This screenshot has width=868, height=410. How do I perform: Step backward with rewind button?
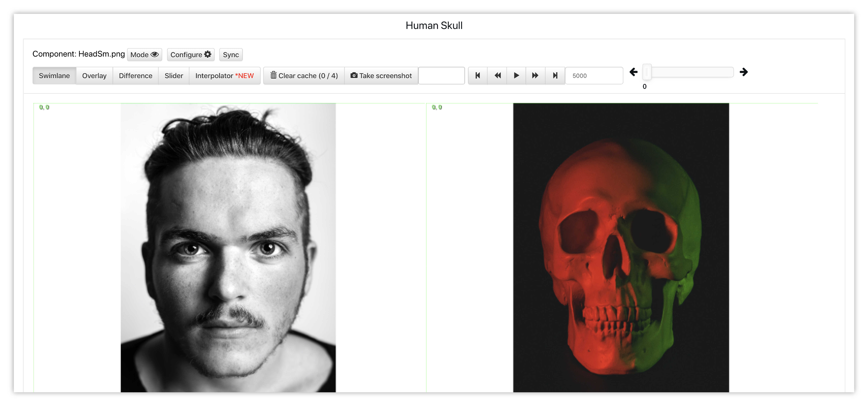497,76
